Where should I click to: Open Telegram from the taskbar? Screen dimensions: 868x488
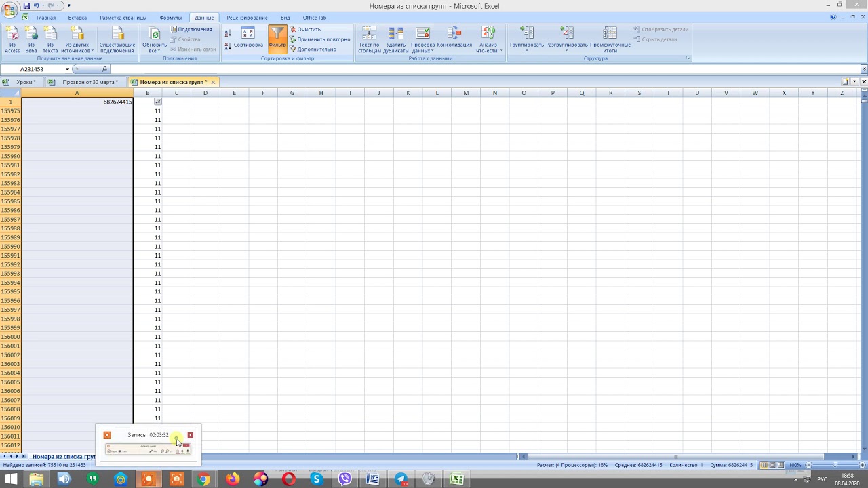(401, 479)
